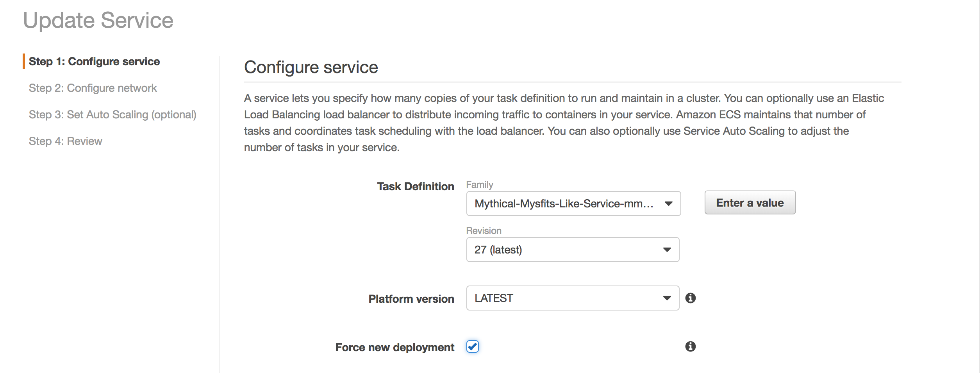
Task: Click the Task Definition label
Action: click(x=416, y=186)
